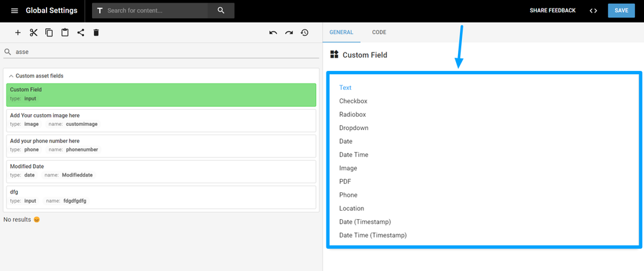
Task: Click the code brackets icon in header
Action: (x=593, y=10)
